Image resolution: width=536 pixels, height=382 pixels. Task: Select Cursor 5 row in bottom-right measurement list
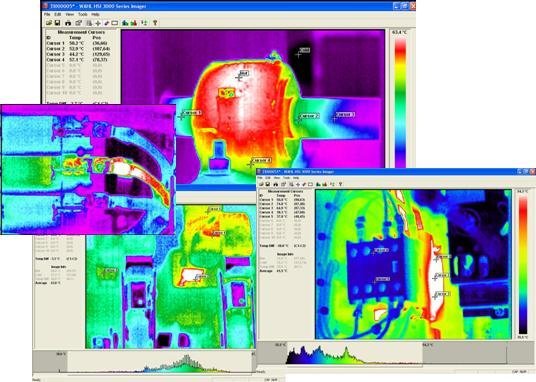click(x=282, y=216)
